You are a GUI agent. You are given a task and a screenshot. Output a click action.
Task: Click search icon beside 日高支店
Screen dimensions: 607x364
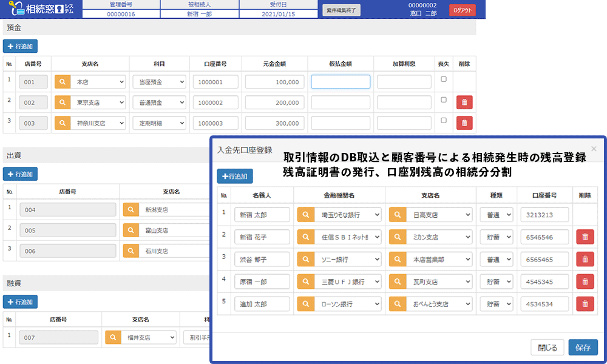pos(397,215)
